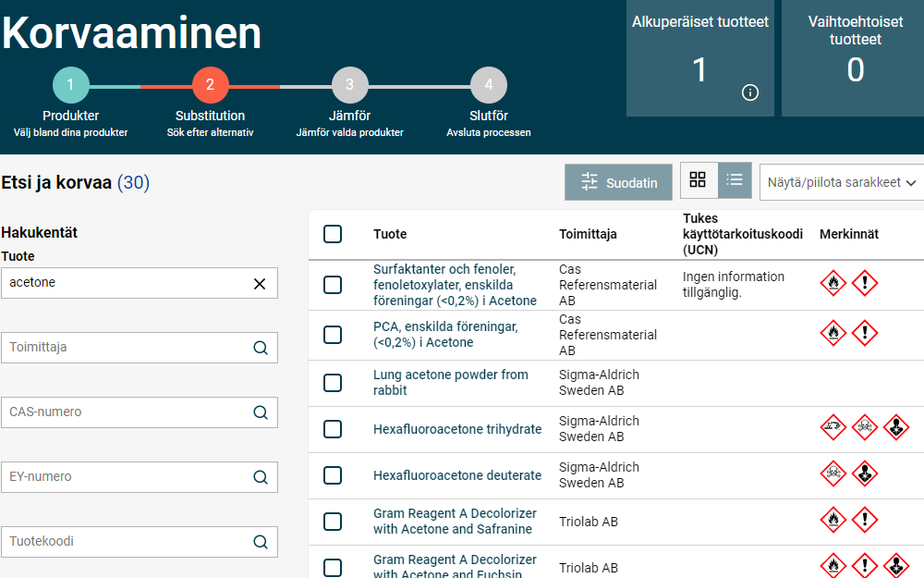Check the Gram Reagent with Safranine row

[x=333, y=522]
